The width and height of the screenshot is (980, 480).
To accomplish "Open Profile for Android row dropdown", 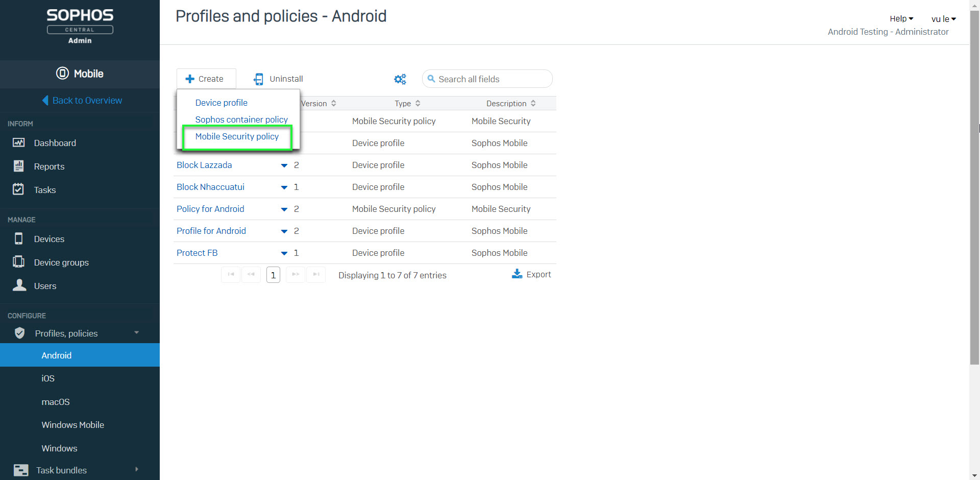I will point(284,231).
